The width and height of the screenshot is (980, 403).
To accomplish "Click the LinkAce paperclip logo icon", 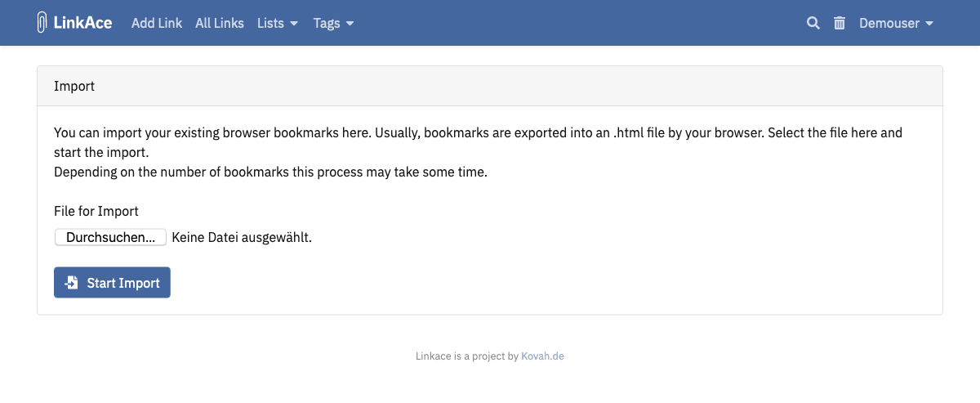I will pyautogui.click(x=42, y=23).
